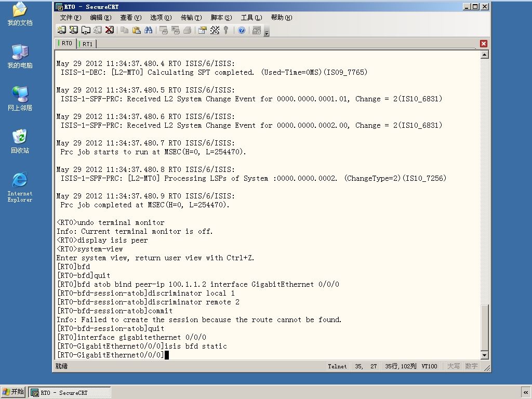Image resolution: width=532 pixels, height=399 pixels.
Task: Click the Print Selection icon
Action: (x=176, y=30)
